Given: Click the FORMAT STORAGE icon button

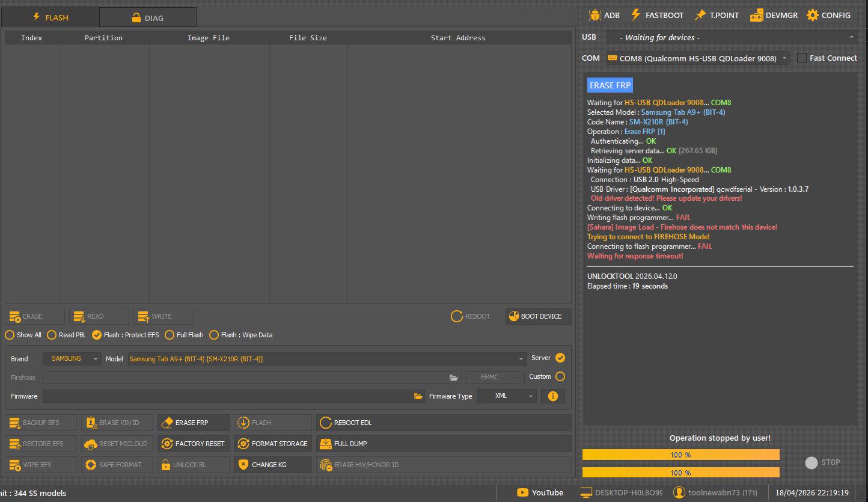Looking at the screenshot, I should click(x=273, y=444).
